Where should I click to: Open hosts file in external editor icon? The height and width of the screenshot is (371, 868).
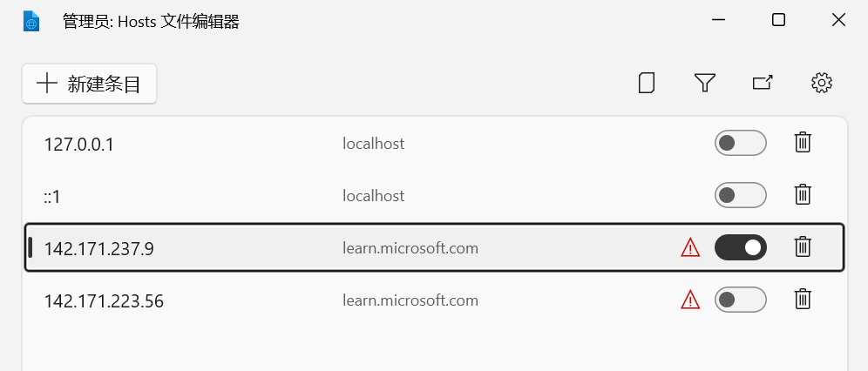point(763,83)
